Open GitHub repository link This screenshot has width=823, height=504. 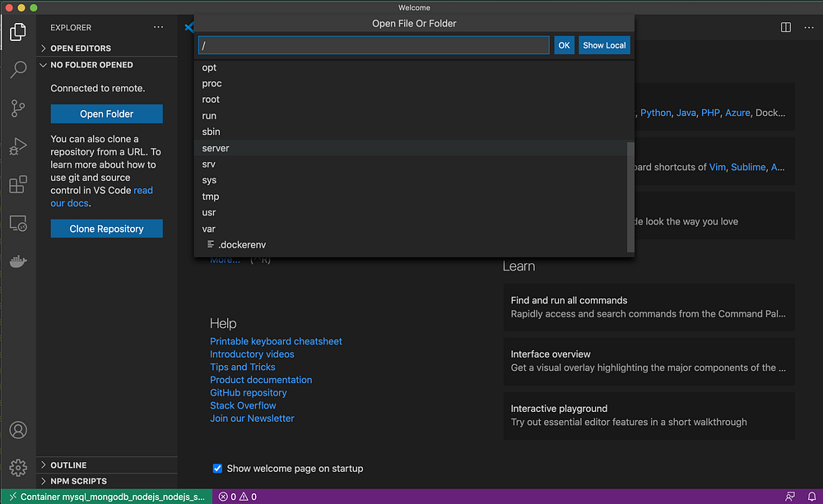tap(249, 393)
